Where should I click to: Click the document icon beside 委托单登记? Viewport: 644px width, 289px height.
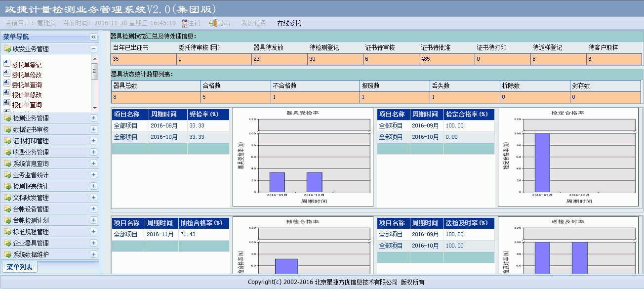coord(7,64)
